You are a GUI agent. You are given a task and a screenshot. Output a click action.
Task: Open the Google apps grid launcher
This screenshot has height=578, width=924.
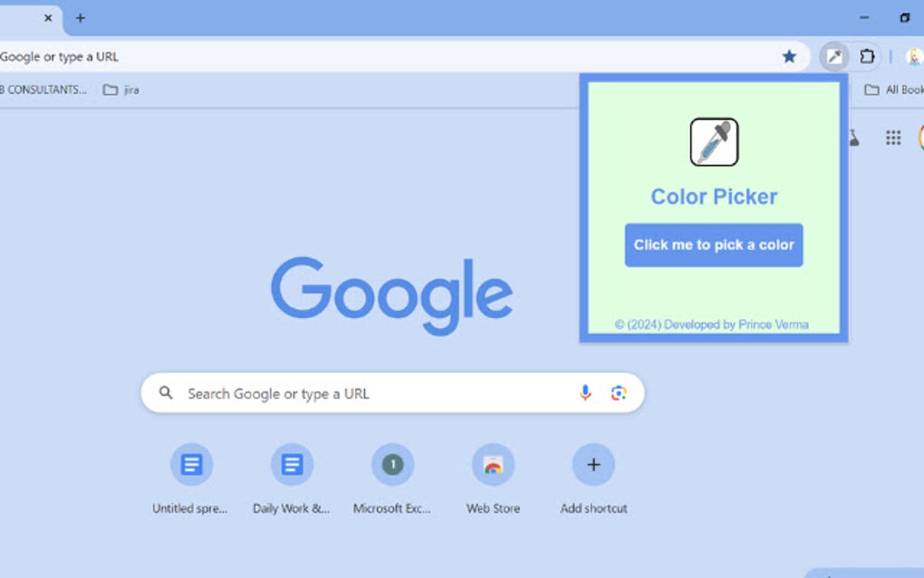point(893,138)
